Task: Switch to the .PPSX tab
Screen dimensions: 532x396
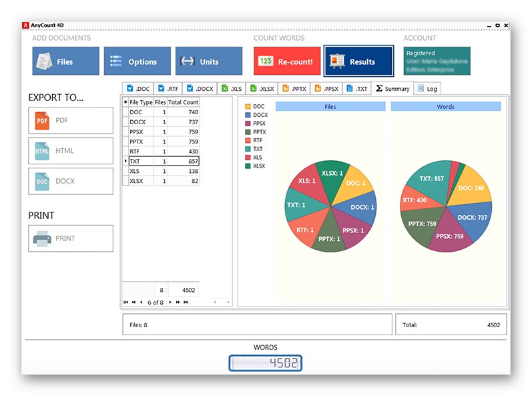Action: (326, 89)
